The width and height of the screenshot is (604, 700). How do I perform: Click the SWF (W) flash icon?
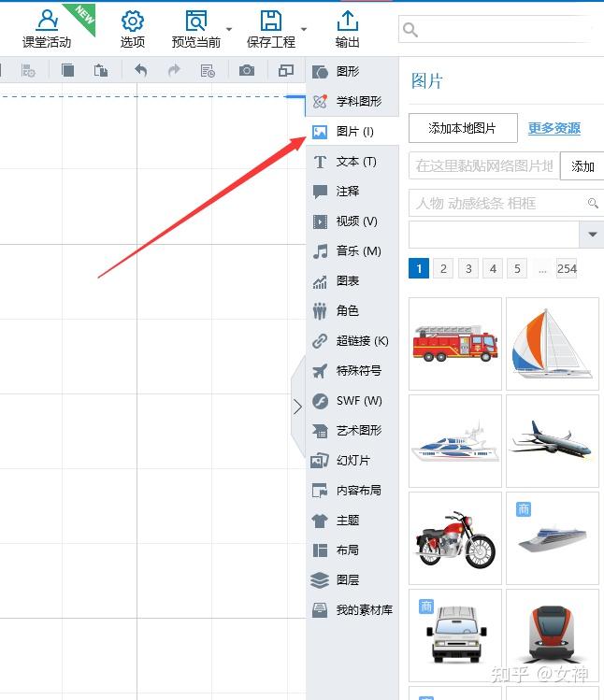click(320, 401)
